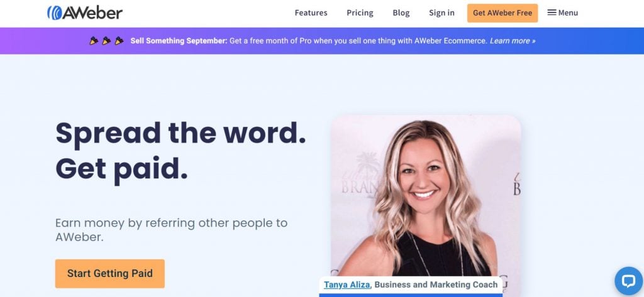
Task: Click the Get AWeber Free button
Action: 502,13
